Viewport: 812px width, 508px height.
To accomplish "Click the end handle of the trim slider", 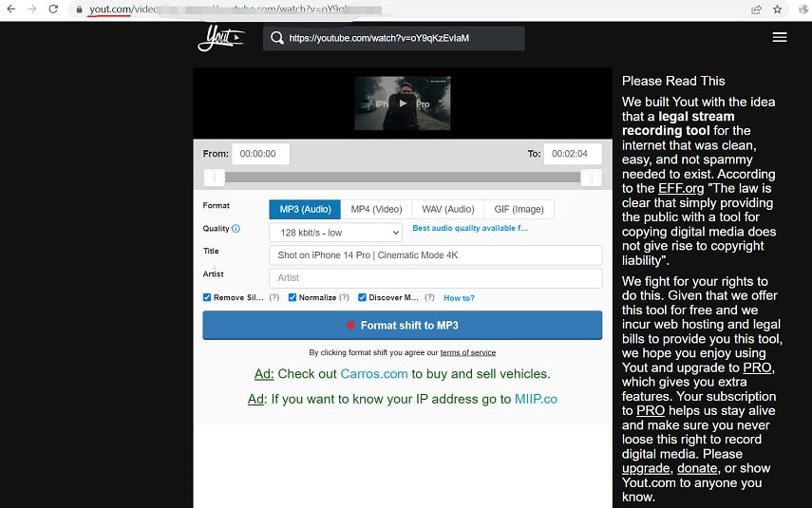I will coord(591,178).
